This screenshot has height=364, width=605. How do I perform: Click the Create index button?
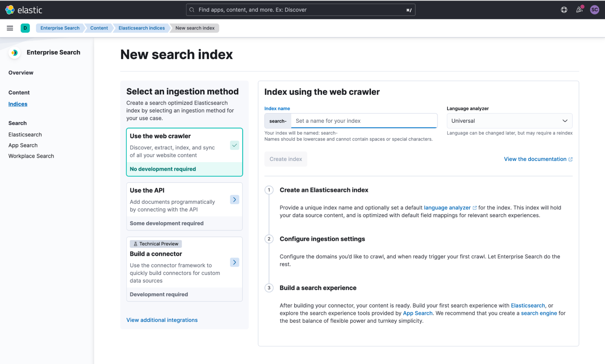286,159
